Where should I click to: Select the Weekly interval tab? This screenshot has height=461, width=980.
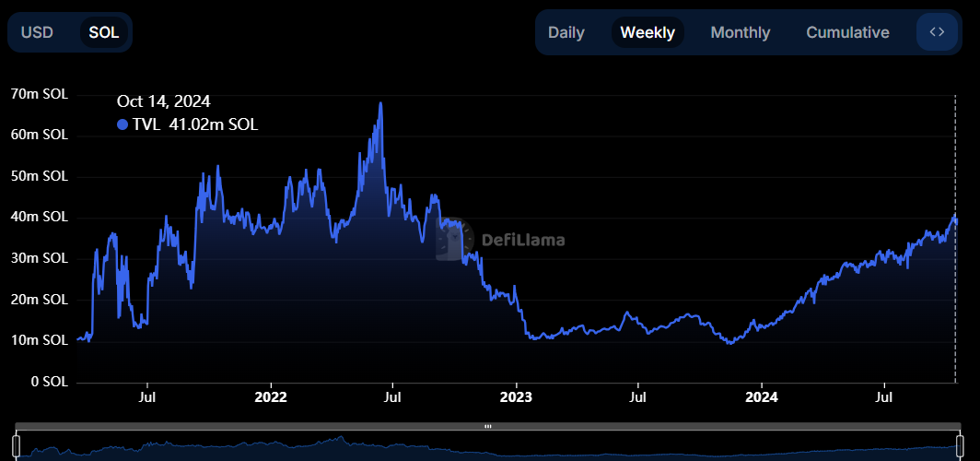[x=647, y=32]
